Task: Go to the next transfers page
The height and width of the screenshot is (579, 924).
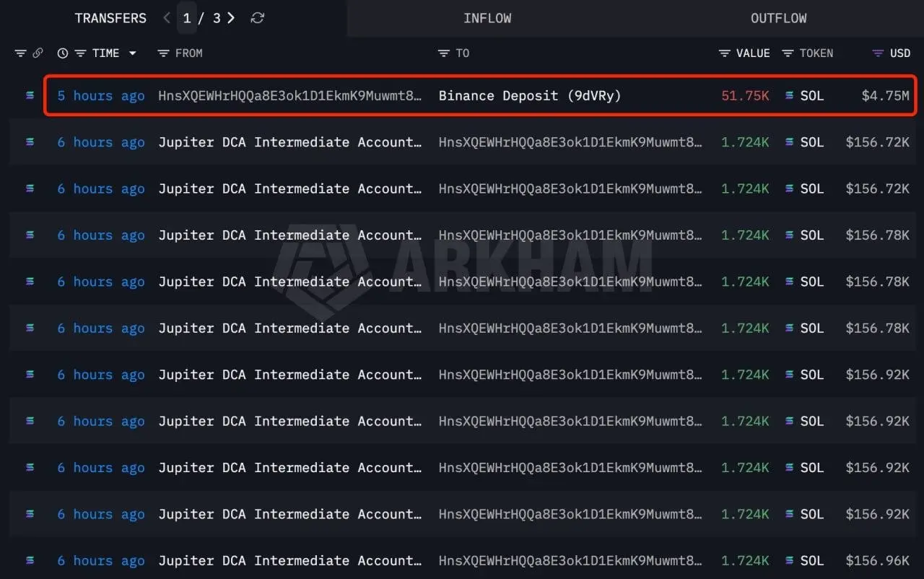Action: [x=231, y=18]
